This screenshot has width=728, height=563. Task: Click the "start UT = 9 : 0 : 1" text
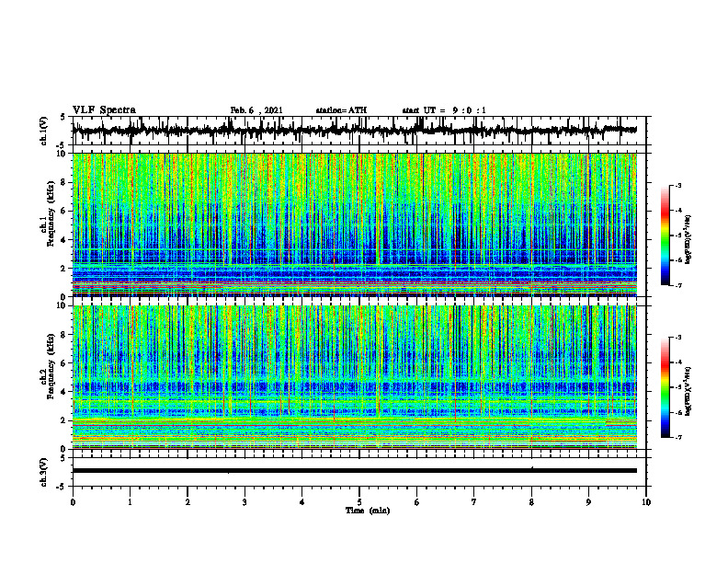pos(444,110)
